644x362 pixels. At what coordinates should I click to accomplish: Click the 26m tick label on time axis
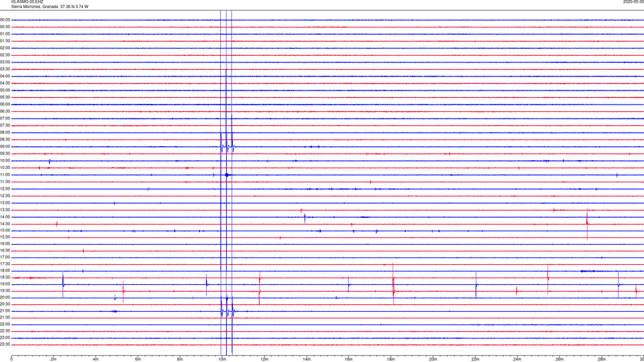pos(559,359)
